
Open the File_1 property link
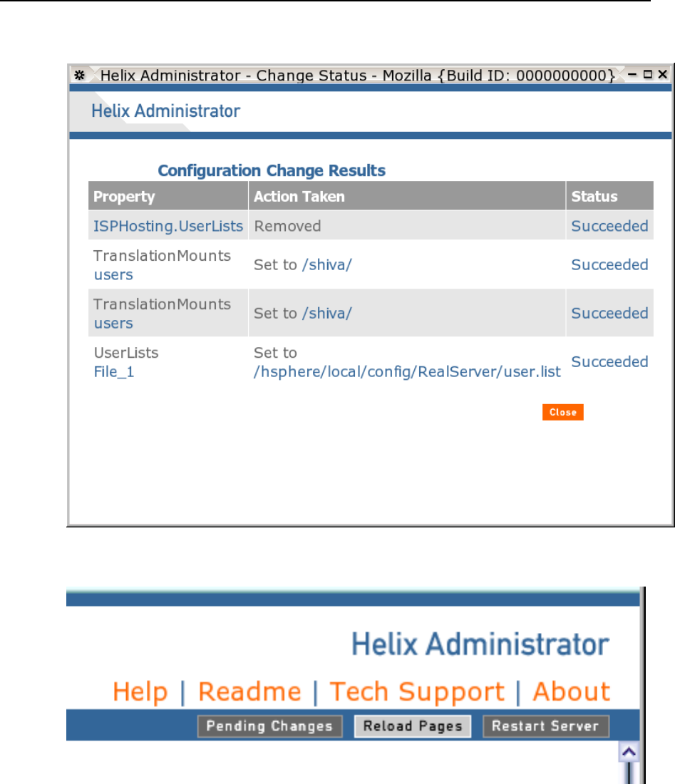pos(114,371)
